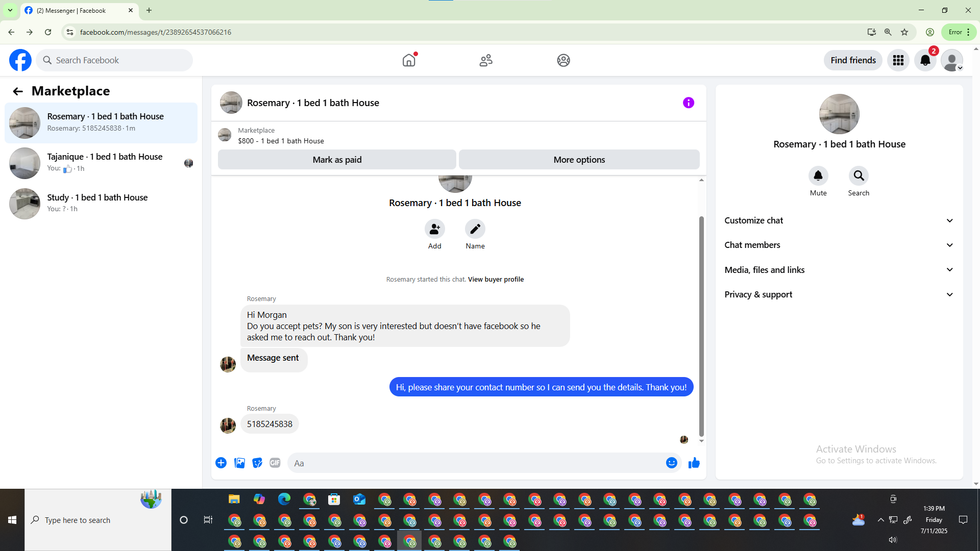This screenshot has width=980, height=551.
Task: Open the $800 Marketplace listing link
Action: click(281, 141)
